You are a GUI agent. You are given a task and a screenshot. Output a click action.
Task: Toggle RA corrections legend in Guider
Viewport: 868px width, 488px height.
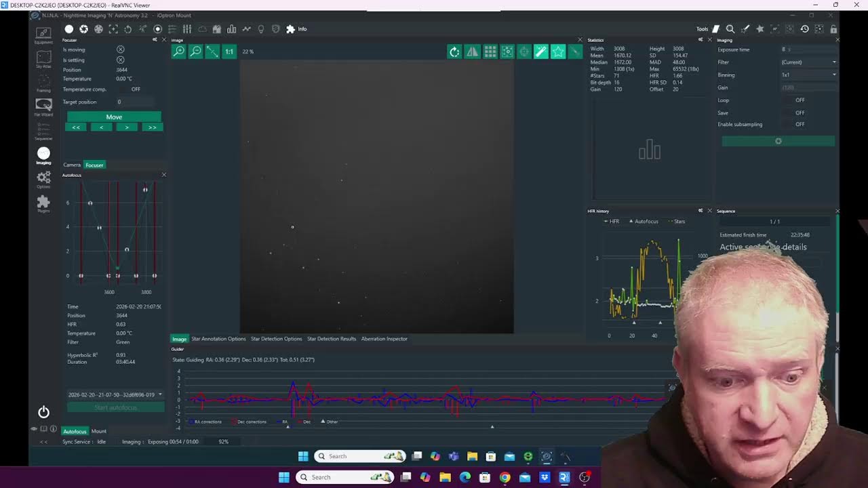click(x=205, y=422)
